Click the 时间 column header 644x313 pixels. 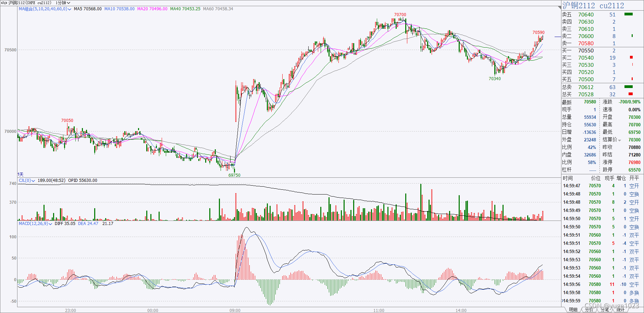point(568,178)
